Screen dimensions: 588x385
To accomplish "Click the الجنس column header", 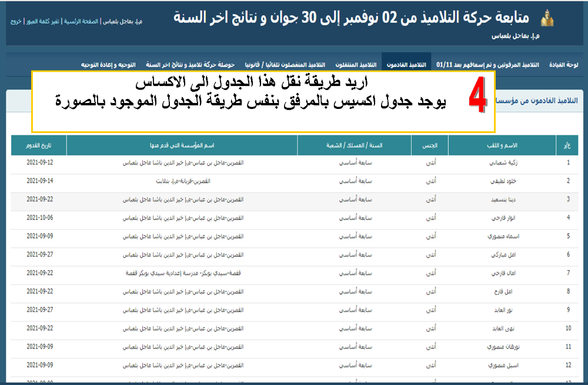I will (x=430, y=145).
